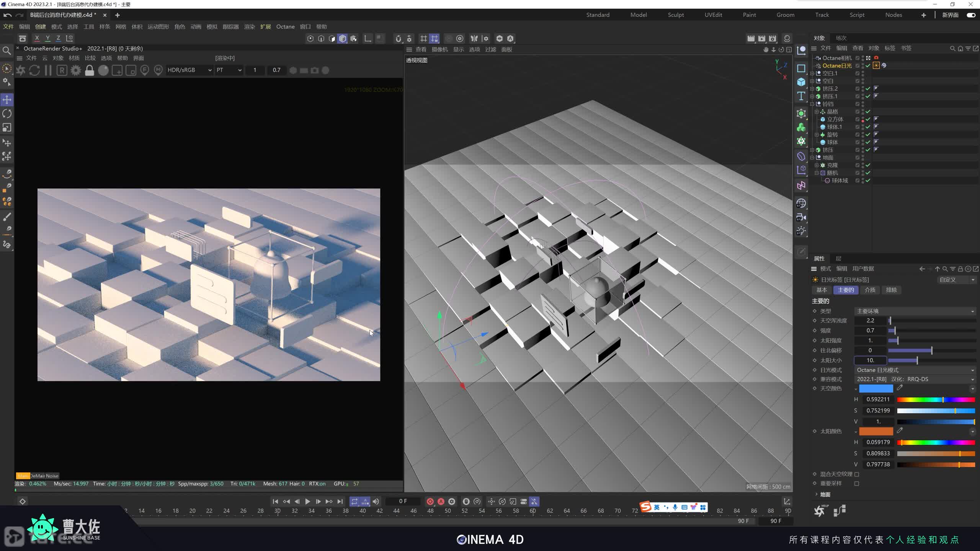
Task: Switch to the 介质 tab
Action: point(870,290)
